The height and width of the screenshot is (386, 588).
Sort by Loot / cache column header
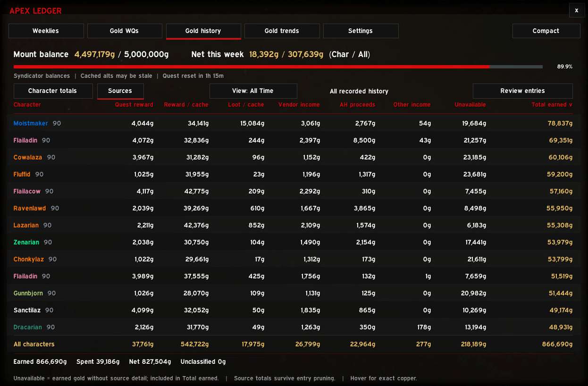246,105
